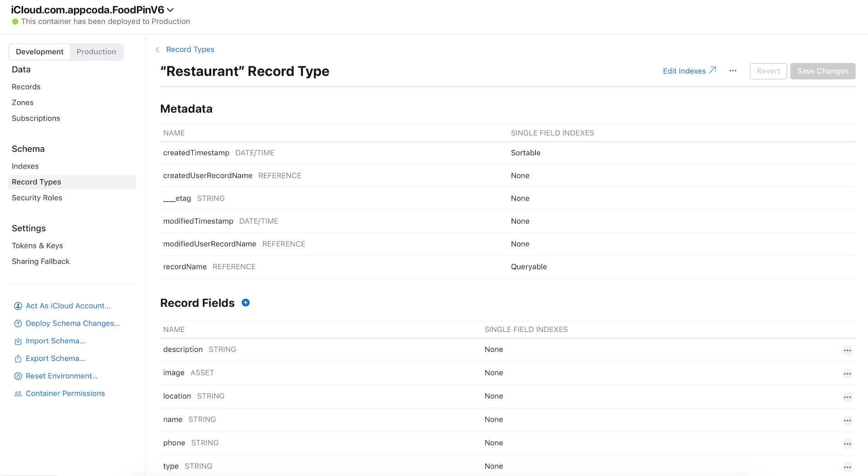
Task: Open the more options beside Edit Indexes
Action: pyautogui.click(x=733, y=71)
